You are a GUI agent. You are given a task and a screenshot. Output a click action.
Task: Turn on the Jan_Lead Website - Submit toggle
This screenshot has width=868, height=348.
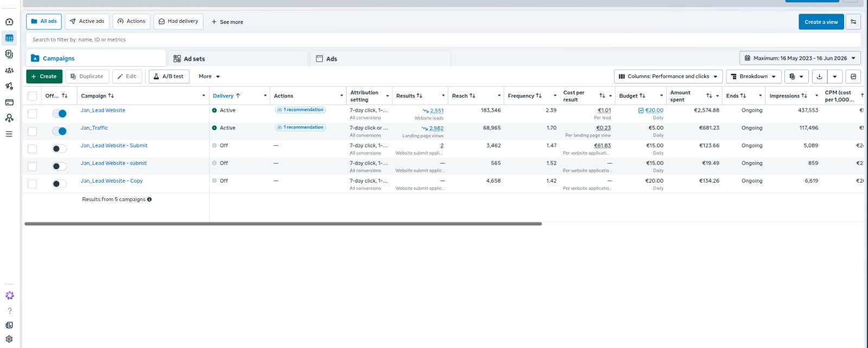[x=59, y=149]
